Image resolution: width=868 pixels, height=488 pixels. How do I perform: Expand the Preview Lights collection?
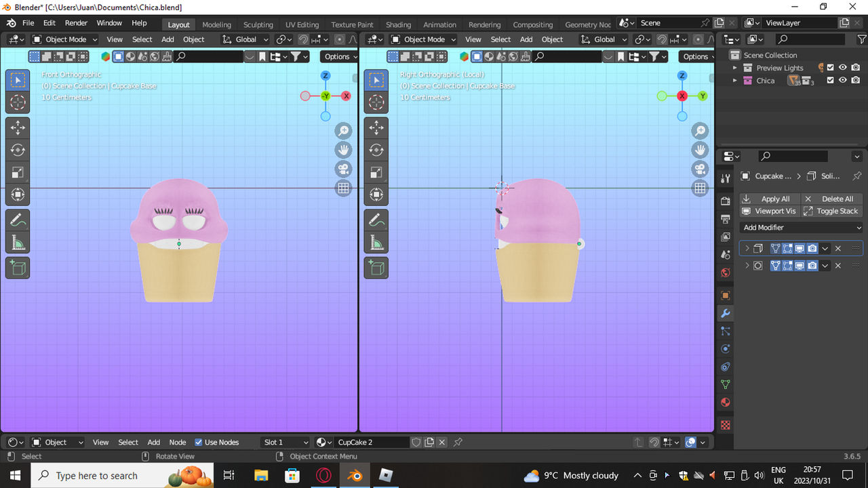click(x=734, y=68)
